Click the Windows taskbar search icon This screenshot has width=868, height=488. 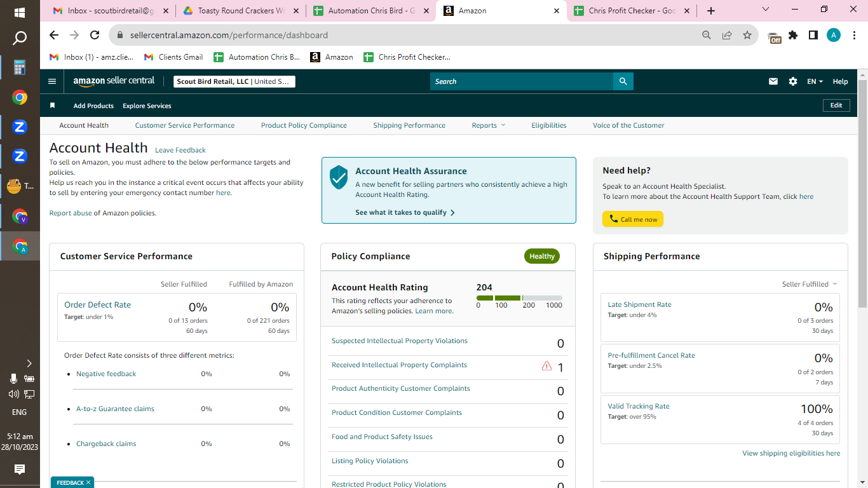pos(20,39)
